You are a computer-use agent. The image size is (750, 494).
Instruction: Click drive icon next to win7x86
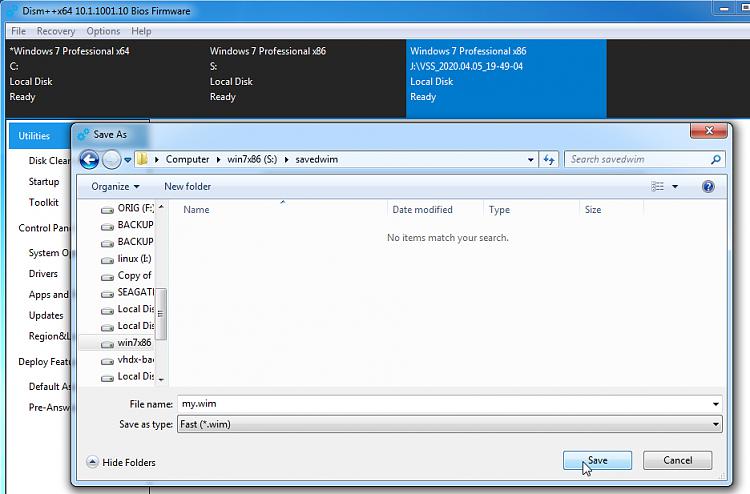[x=107, y=344]
